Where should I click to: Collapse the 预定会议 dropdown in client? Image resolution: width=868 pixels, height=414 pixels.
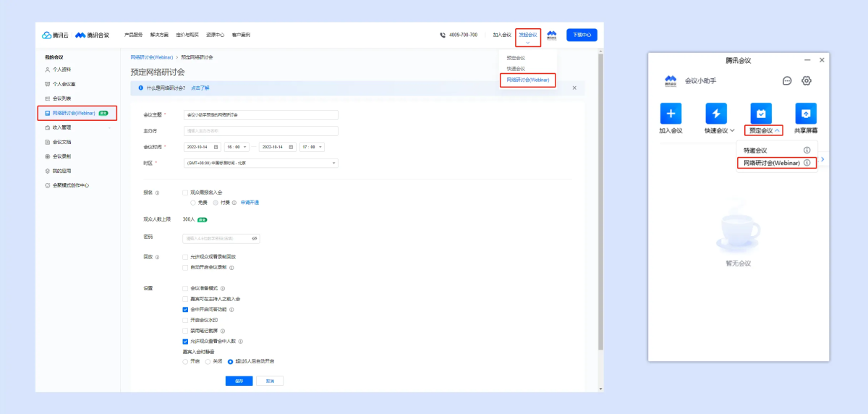(777, 131)
